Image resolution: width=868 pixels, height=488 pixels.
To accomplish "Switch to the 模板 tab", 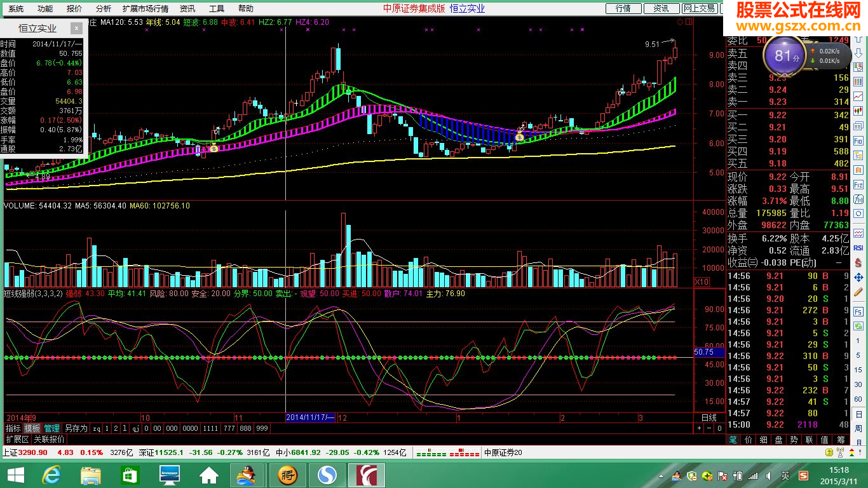I will point(32,428).
